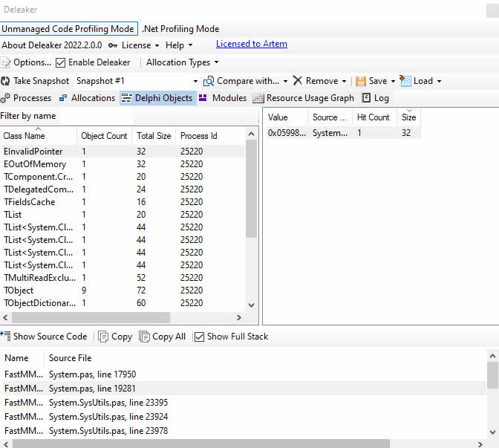This screenshot has width=499, height=448.
Task: Click the Save floppy disk icon
Action: tap(361, 81)
